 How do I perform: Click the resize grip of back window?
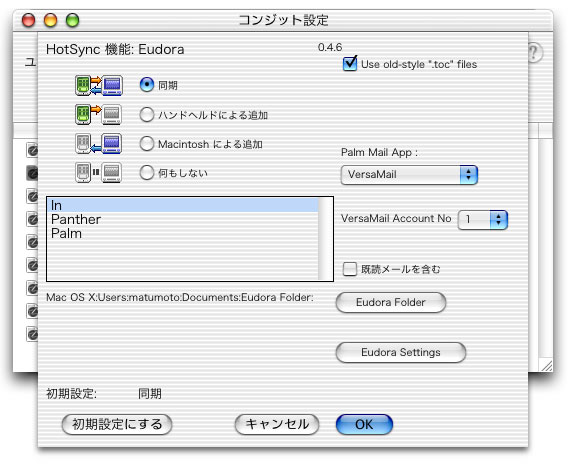click(x=546, y=365)
